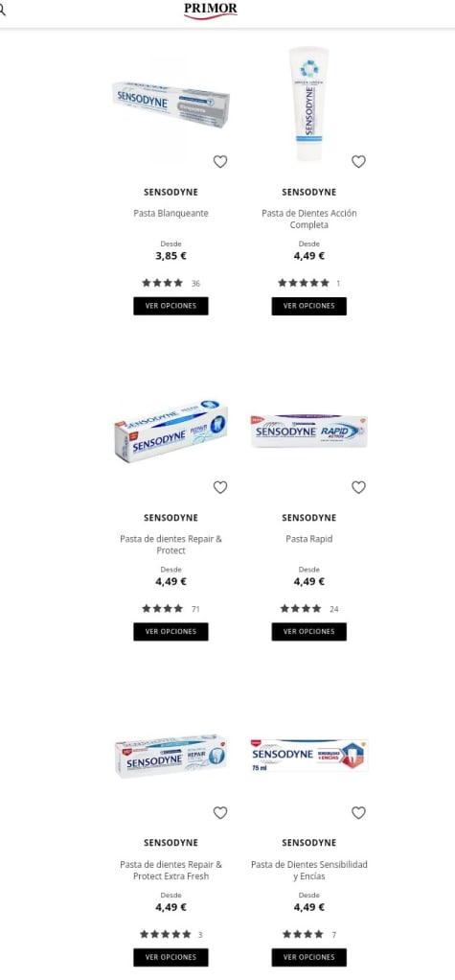Screen dimensions: 455x980
Task: Choose Ver Opciones for Pasta Rapid
Action: [x=309, y=632]
